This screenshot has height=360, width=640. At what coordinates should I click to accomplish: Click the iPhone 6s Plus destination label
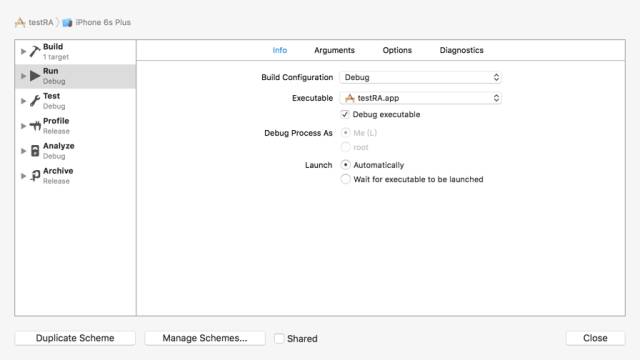103,22
